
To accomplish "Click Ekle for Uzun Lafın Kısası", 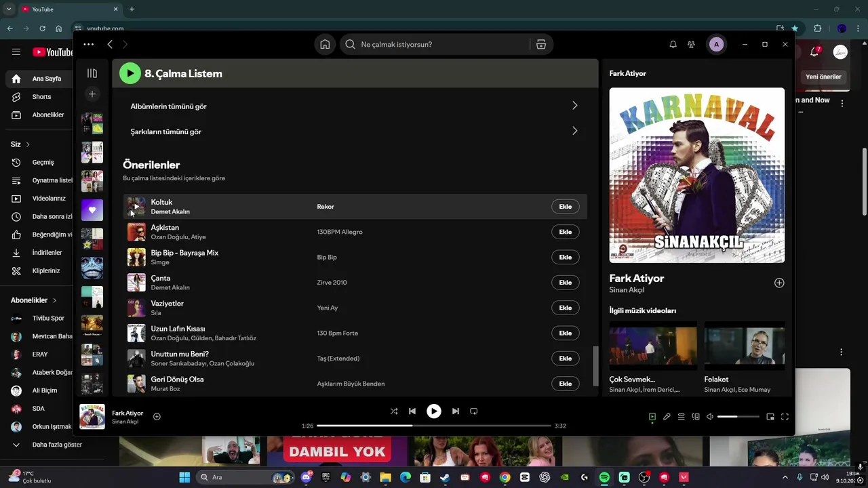I will point(566,333).
